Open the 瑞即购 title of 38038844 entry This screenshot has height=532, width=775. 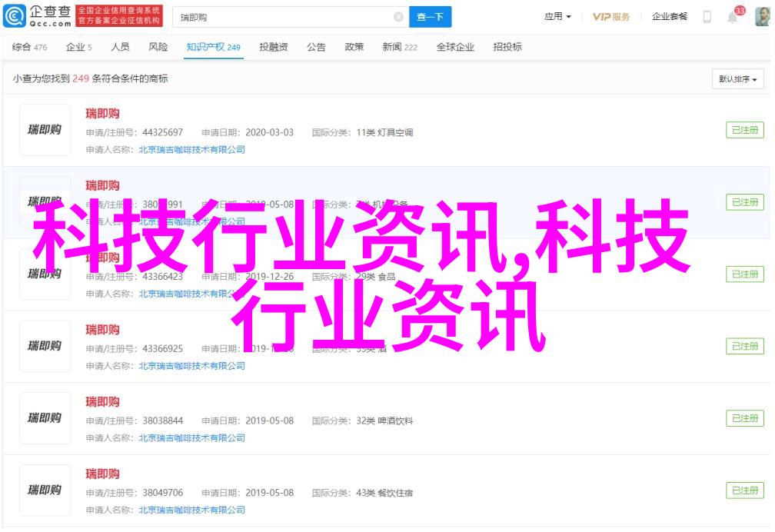point(102,401)
